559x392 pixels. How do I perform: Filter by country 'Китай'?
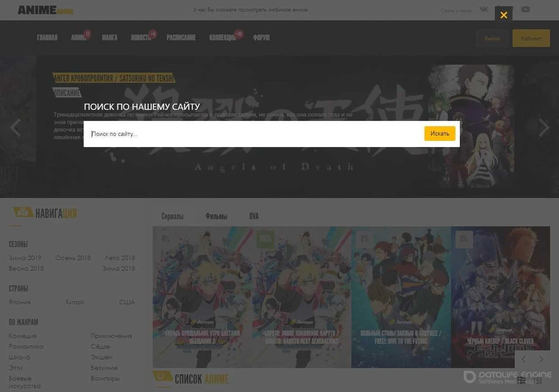(x=74, y=302)
